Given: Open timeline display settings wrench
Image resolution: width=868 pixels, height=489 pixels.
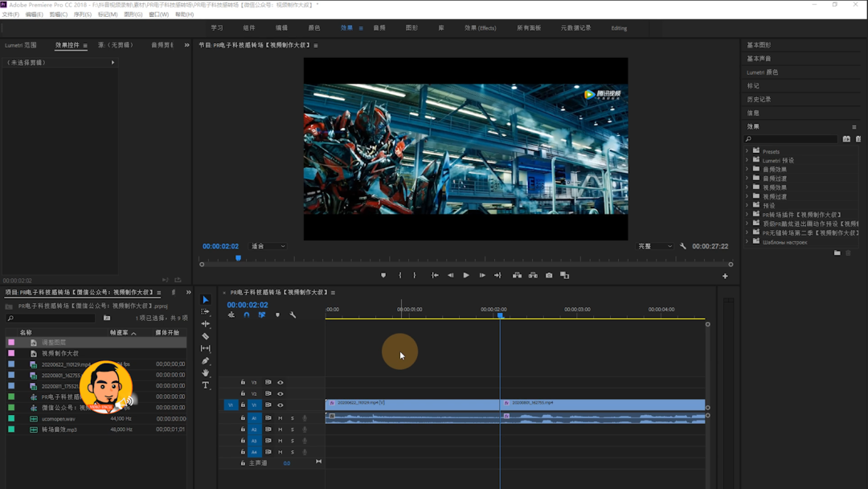Looking at the screenshot, I should (x=293, y=315).
